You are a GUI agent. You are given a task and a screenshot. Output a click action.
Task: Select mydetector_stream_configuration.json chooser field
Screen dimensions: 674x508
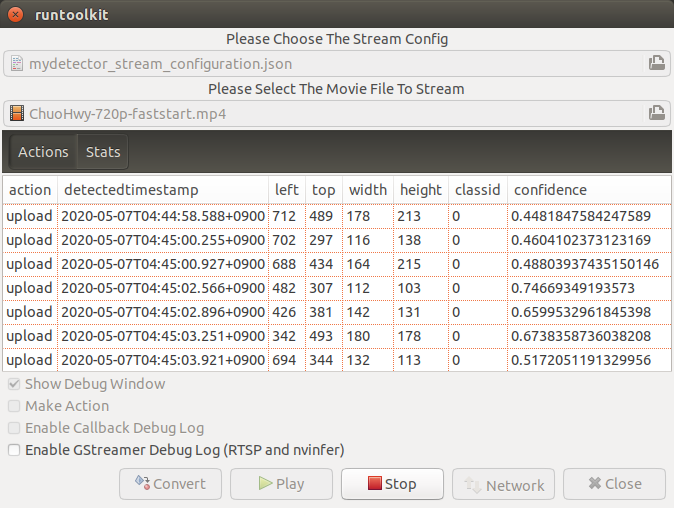(x=337, y=64)
